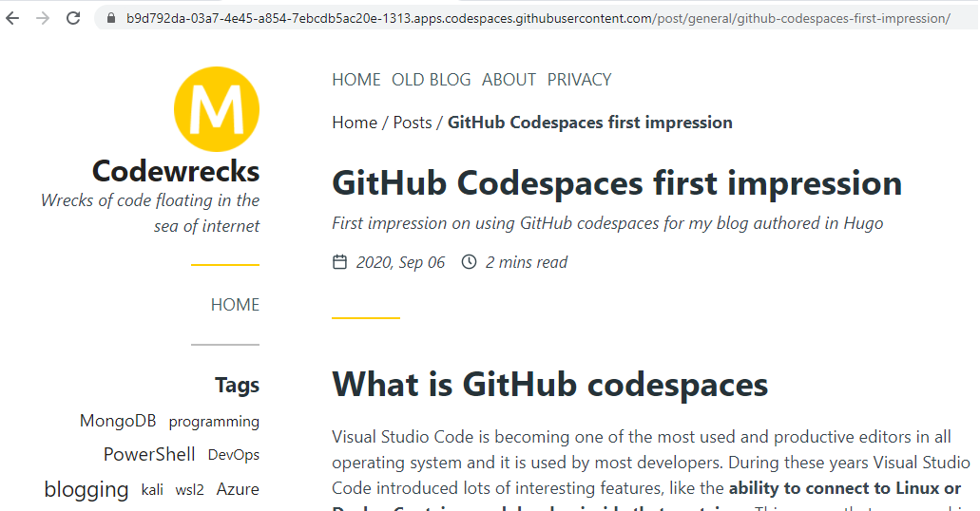Screen dimensions: 980x511
Task: Click the bold breadcrumb 'GitHub Codespaces first impression'
Action: click(590, 123)
